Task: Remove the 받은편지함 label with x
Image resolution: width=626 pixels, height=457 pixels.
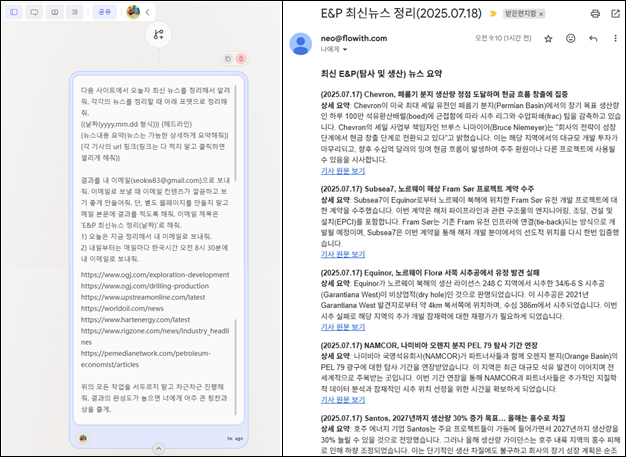Action: pos(541,14)
